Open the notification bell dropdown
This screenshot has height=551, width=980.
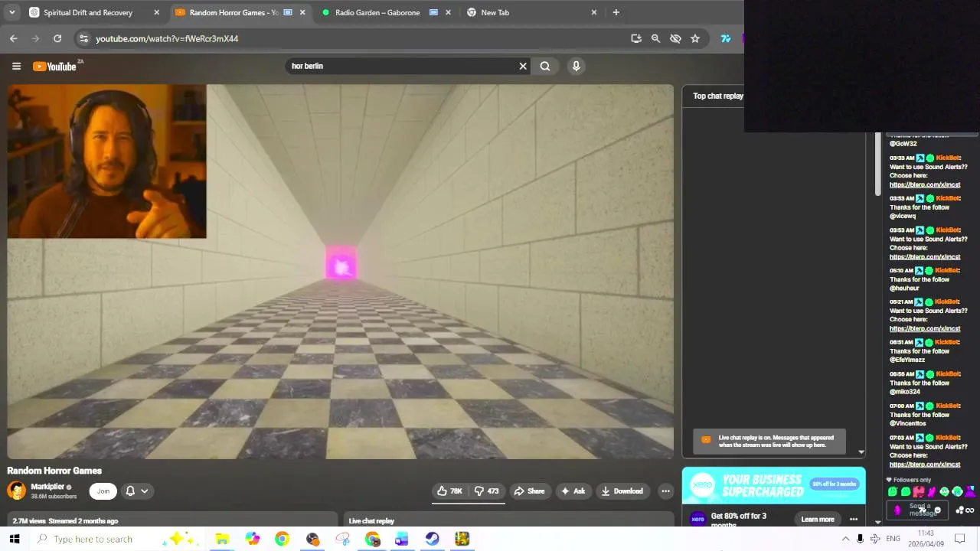[x=137, y=491]
